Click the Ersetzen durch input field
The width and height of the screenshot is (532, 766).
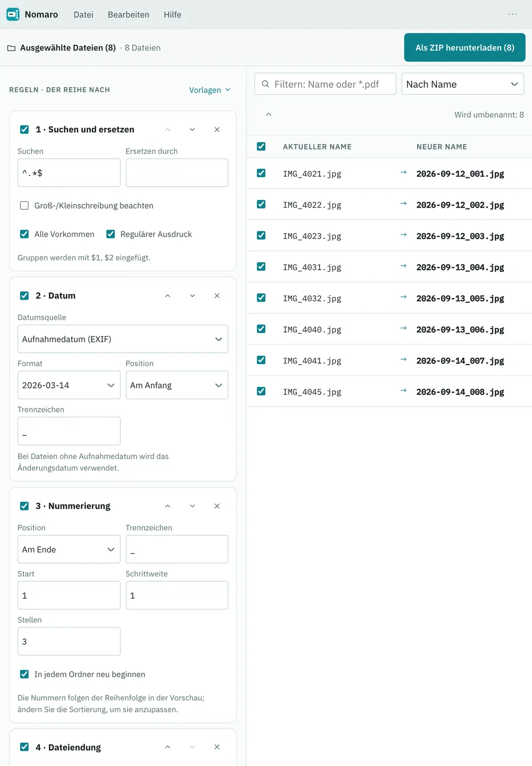click(177, 172)
